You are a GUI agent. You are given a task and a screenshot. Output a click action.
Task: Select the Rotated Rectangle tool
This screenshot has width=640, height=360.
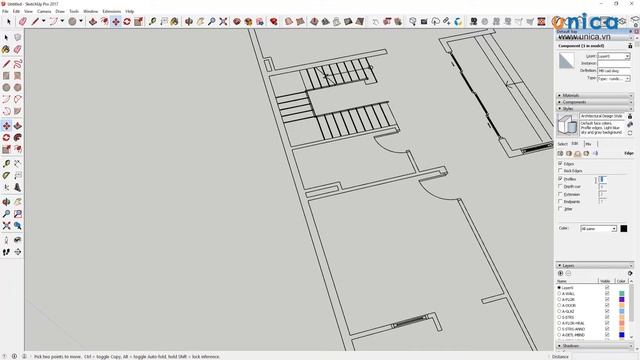pyautogui.click(x=18, y=76)
